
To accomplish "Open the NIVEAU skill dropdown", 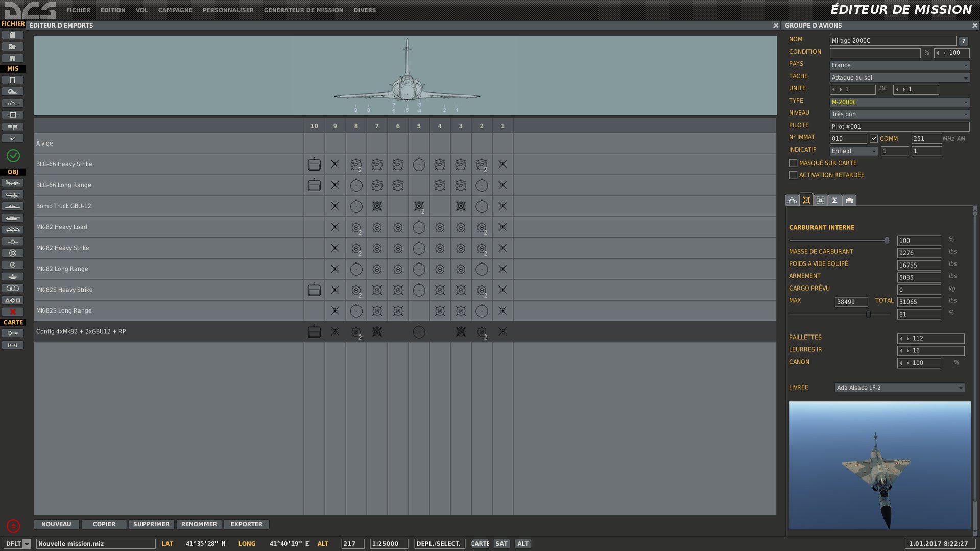I will point(899,114).
